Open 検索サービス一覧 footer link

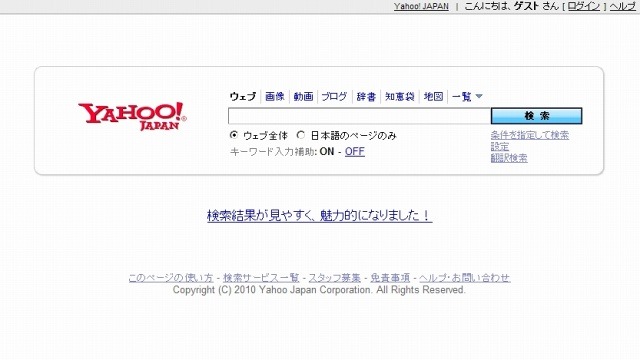261,278
